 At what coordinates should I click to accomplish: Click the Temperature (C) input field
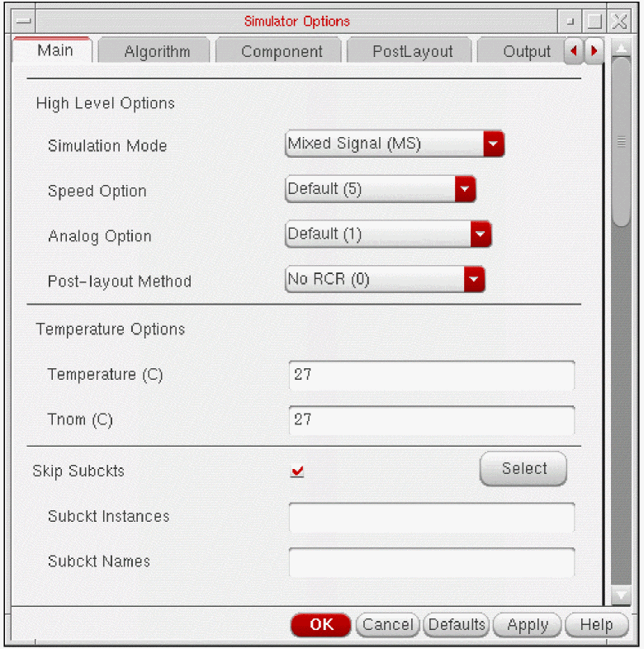pyautogui.click(x=432, y=375)
